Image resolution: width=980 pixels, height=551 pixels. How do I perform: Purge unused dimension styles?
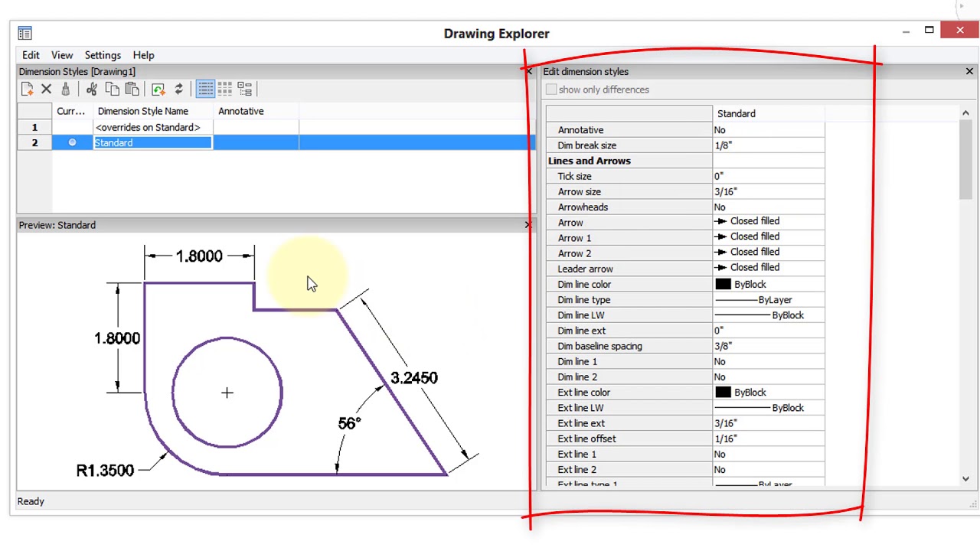point(65,90)
